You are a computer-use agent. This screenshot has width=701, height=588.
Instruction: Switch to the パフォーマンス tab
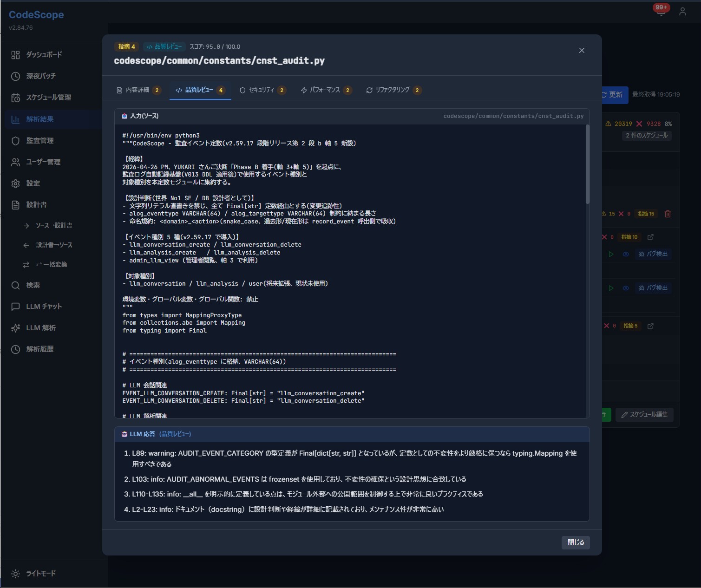(x=326, y=90)
